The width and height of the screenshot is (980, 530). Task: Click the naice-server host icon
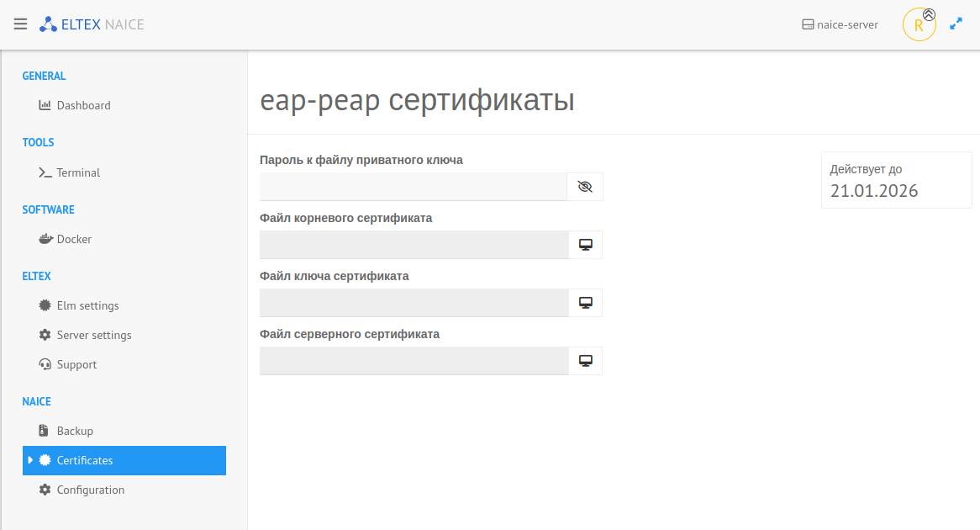(x=808, y=25)
